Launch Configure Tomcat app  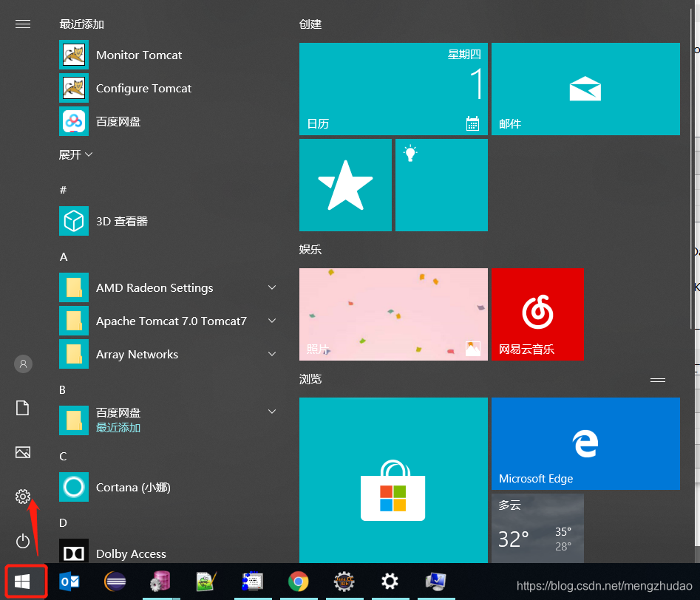(x=167, y=89)
